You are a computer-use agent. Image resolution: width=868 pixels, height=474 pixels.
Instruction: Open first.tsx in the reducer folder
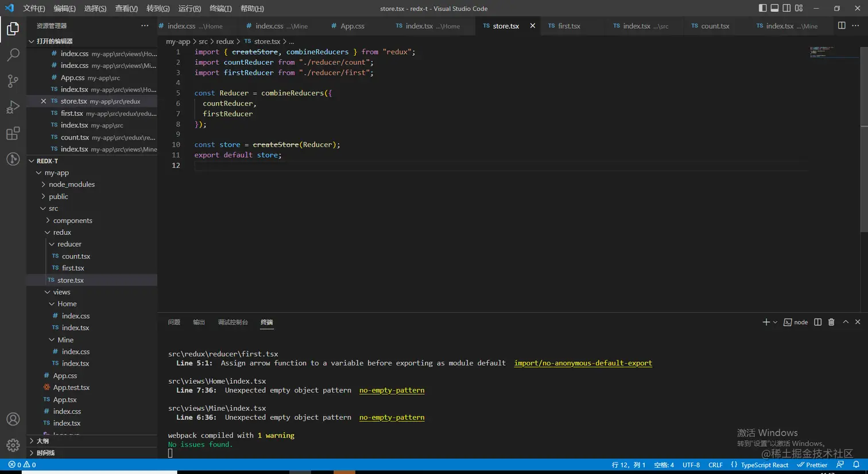tap(73, 268)
